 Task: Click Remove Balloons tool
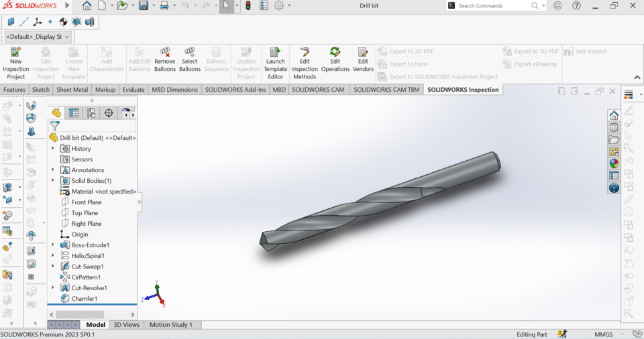pyautogui.click(x=165, y=60)
